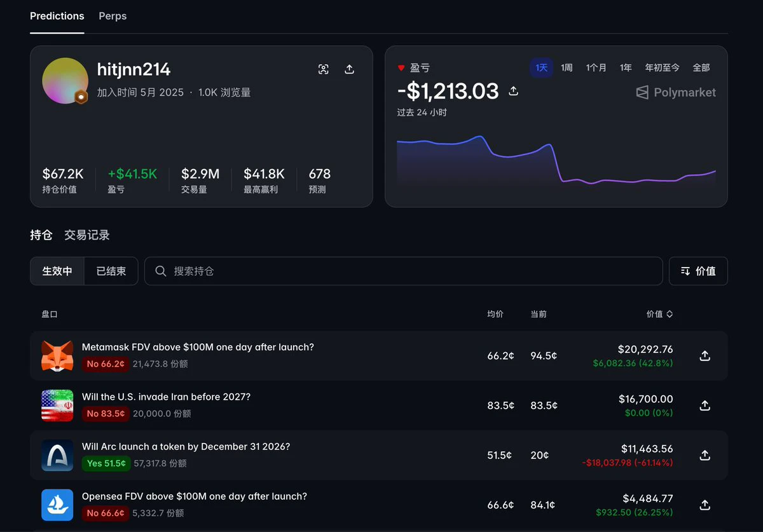763x532 pixels.
Task: Click the 20¢ current price
Action: (x=540, y=455)
